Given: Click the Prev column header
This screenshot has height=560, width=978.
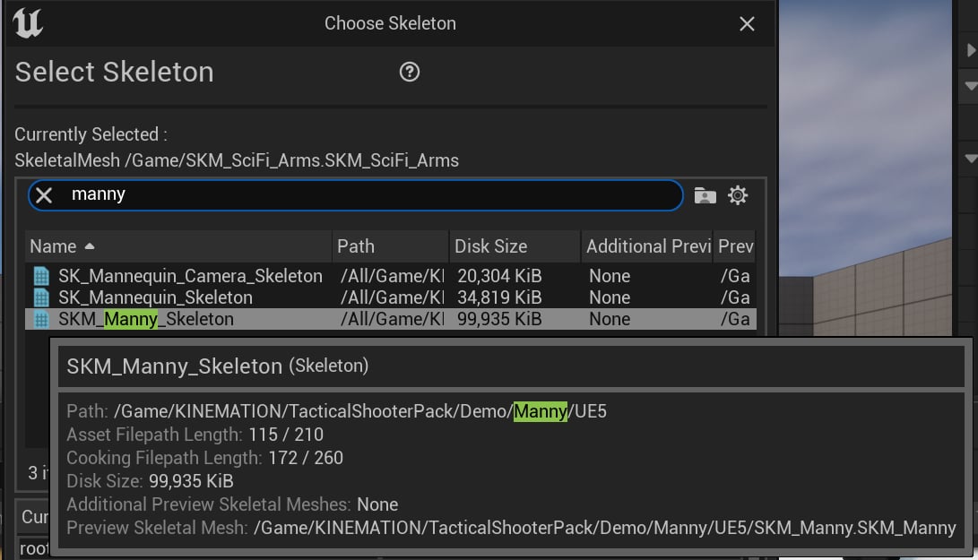Looking at the screenshot, I should pos(735,246).
